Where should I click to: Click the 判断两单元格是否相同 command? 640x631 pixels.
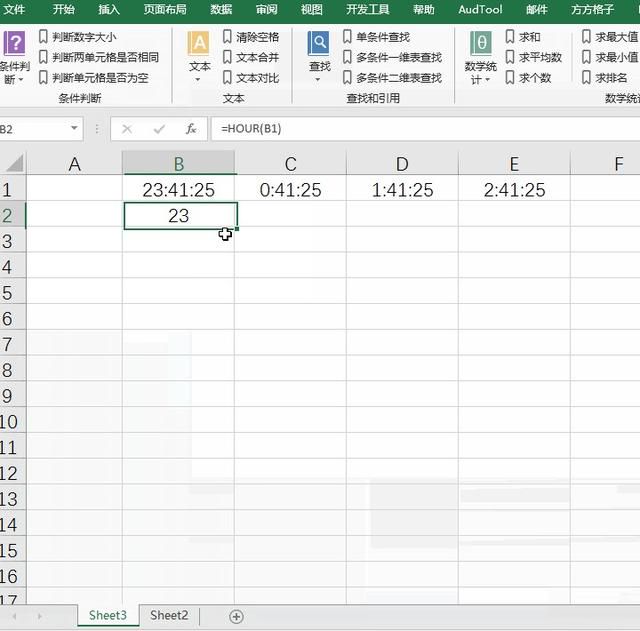pyautogui.click(x=99, y=57)
